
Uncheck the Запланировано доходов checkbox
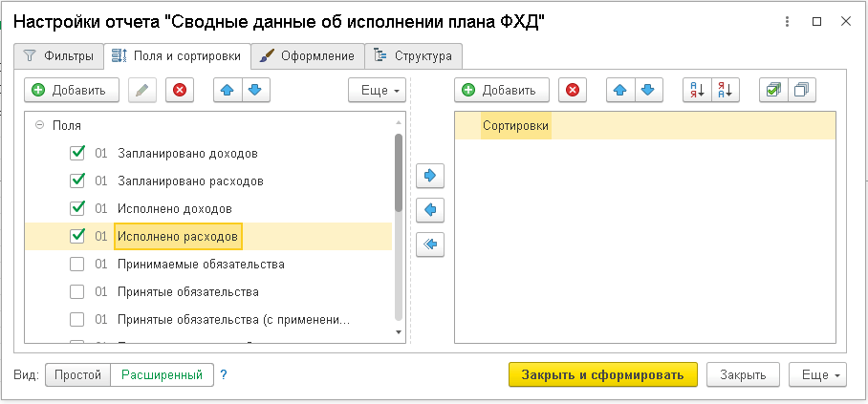point(77,153)
